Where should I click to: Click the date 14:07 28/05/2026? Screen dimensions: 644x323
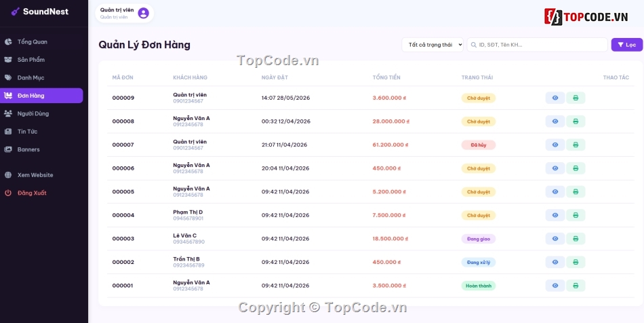click(286, 98)
